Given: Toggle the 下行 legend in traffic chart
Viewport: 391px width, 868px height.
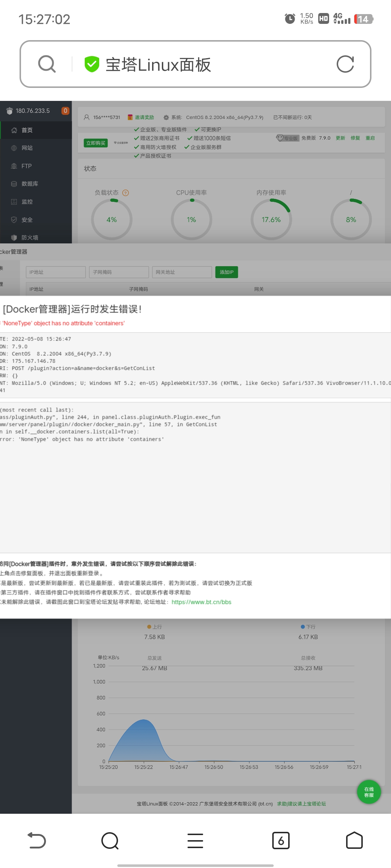Looking at the screenshot, I should [x=308, y=627].
